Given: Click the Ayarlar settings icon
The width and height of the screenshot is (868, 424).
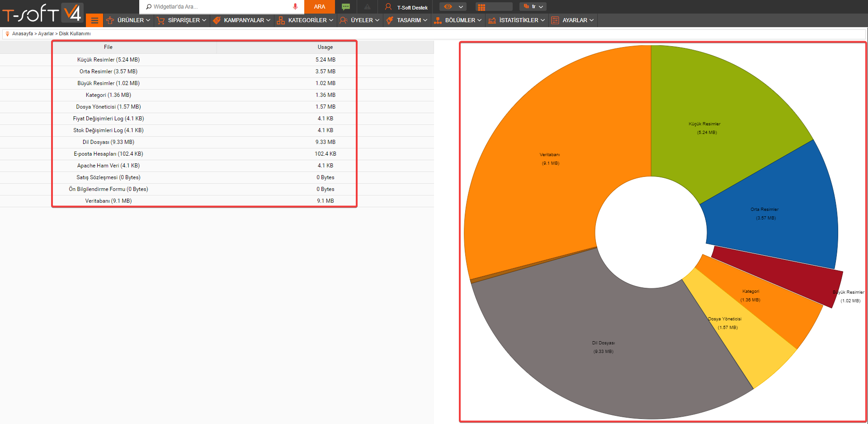Looking at the screenshot, I should click(555, 20).
